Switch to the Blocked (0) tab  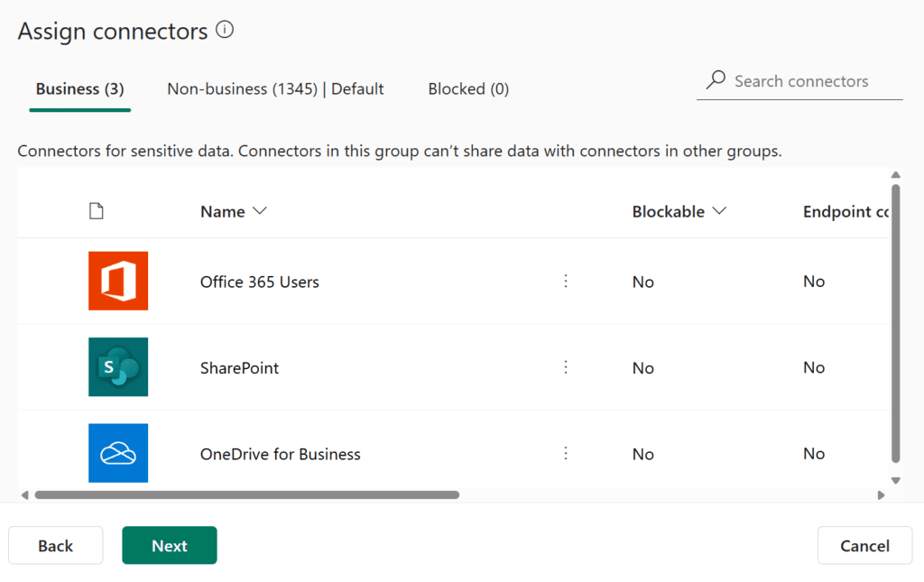468,89
